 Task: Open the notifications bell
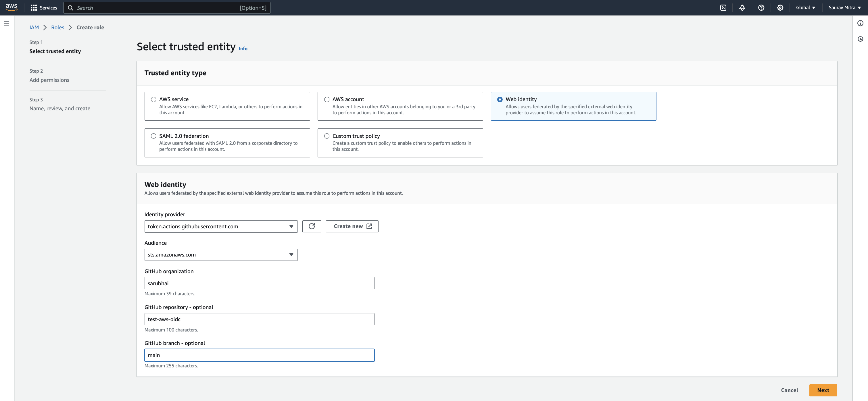point(742,8)
